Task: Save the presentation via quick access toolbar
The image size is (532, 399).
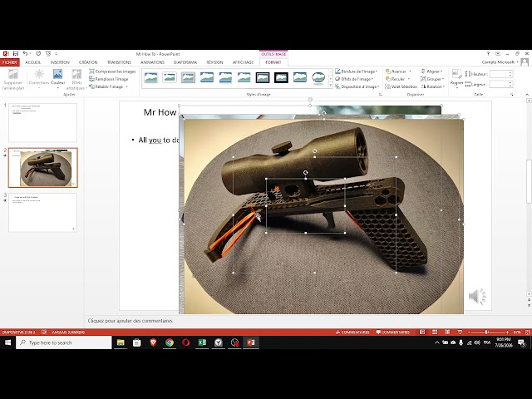Action: pos(16,53)
